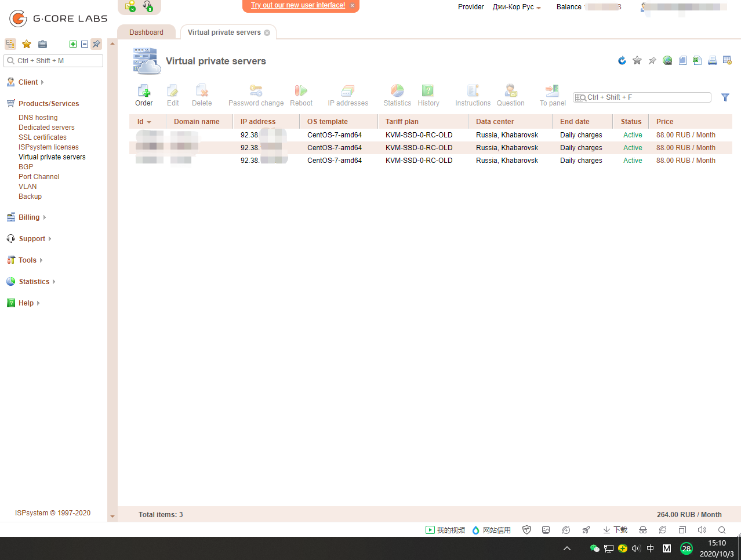Refresh the server list with blue arrow icon
The height and width of the screenshot is (560, 741).
(622, 60)
